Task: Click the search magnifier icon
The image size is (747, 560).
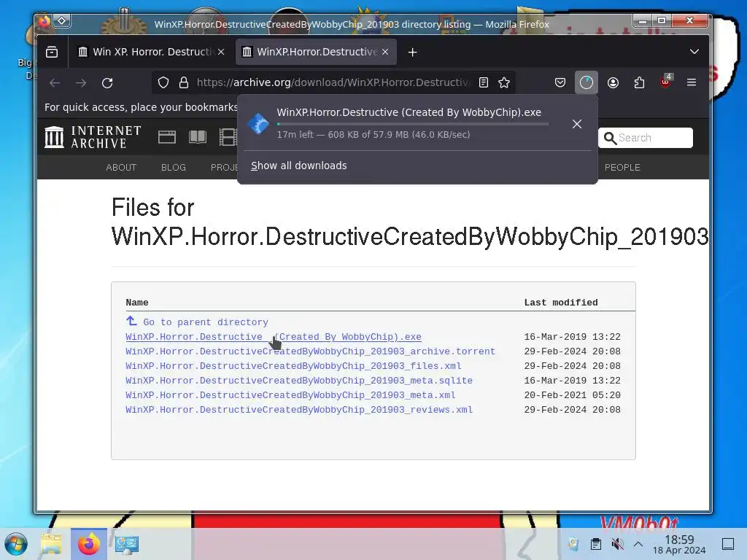Action: point(610,138)
